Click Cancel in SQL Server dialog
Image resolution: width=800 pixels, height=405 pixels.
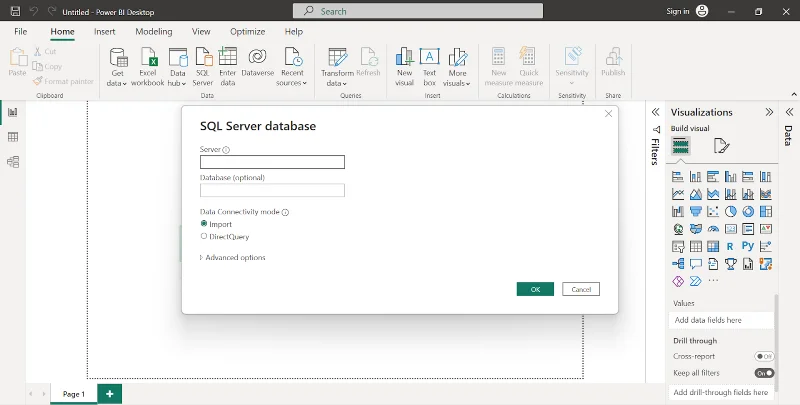[x=581, y=289]
